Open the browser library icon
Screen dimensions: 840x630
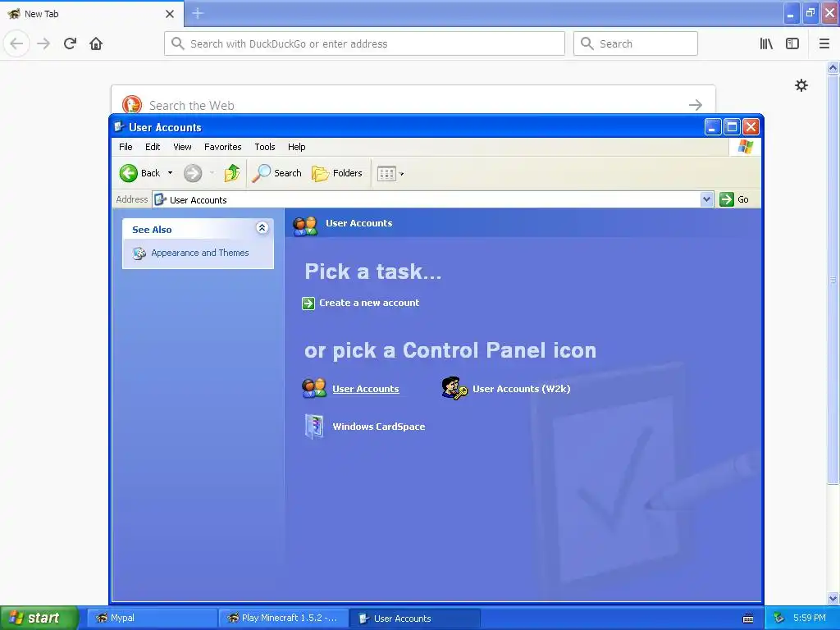[766, 43]
